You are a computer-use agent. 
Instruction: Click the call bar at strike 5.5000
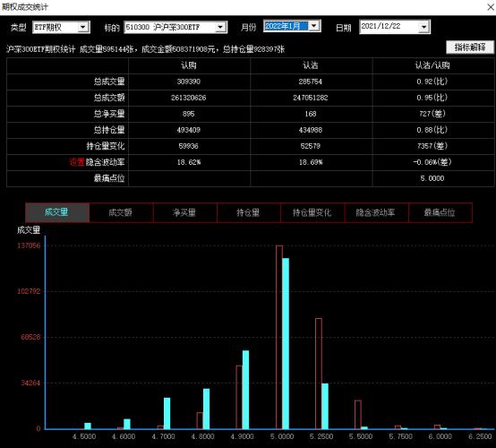click(x=358, y=415)
